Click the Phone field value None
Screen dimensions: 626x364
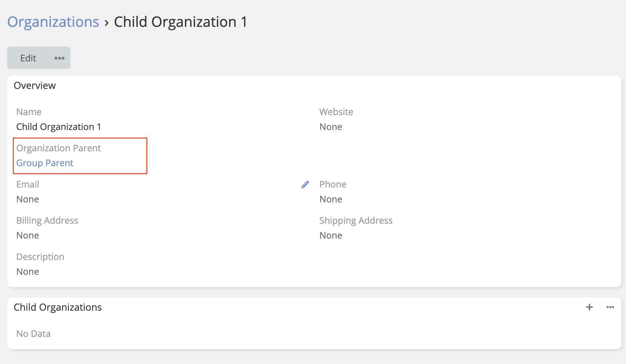(x=331, y=199)
